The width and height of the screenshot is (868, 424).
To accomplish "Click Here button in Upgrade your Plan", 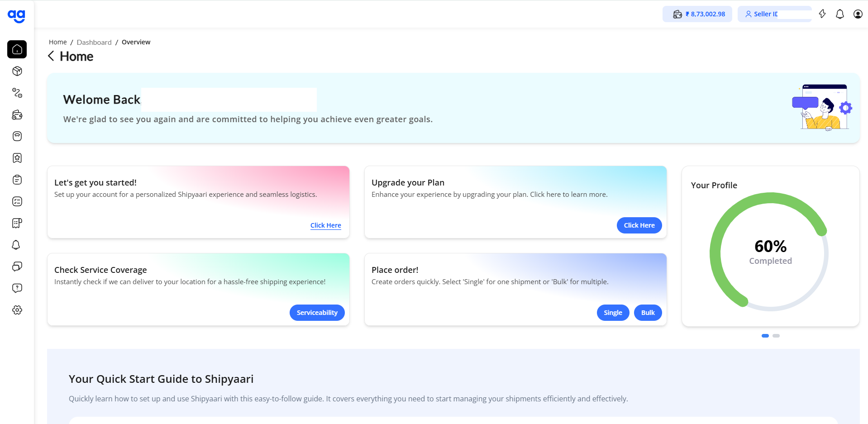I will [639, 225].
